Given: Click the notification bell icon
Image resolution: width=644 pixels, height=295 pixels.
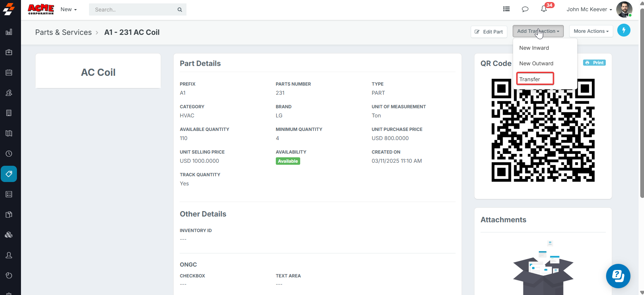Looking at the screenshot, I should [544, 9].
